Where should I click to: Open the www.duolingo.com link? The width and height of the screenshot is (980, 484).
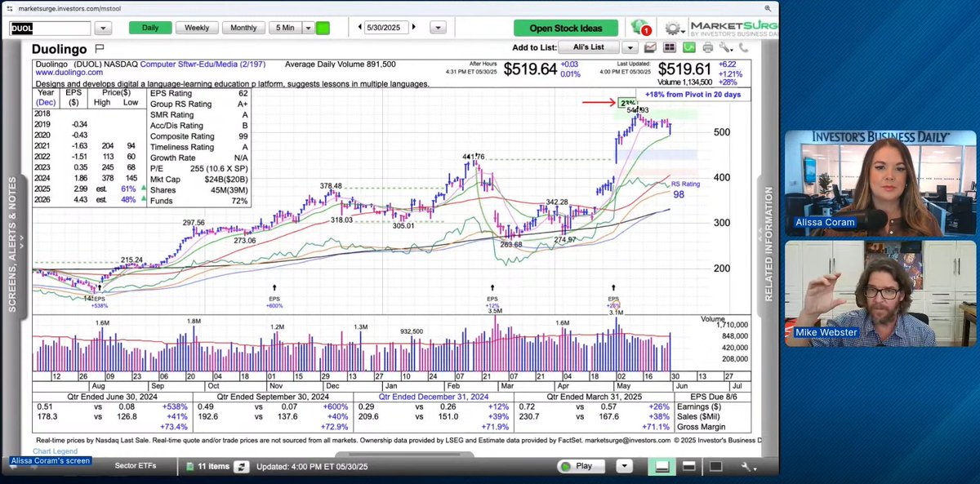69,73
